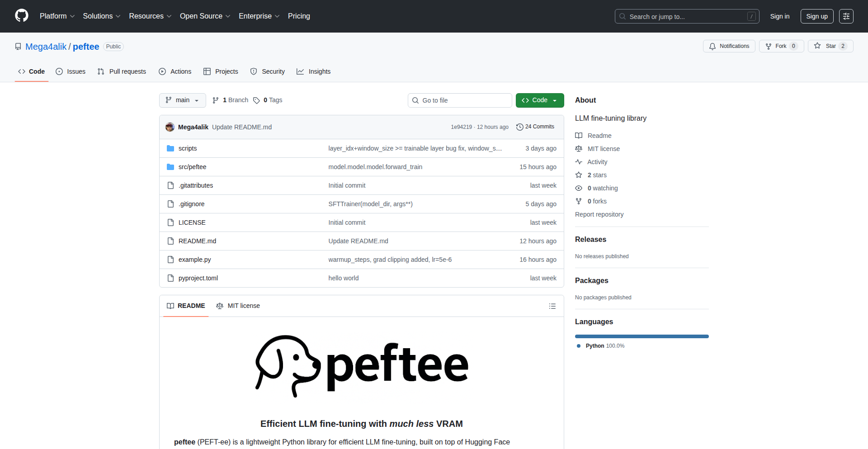868x449 pixels.
Task: Expand the Platform menu
Action: point(57,16)
